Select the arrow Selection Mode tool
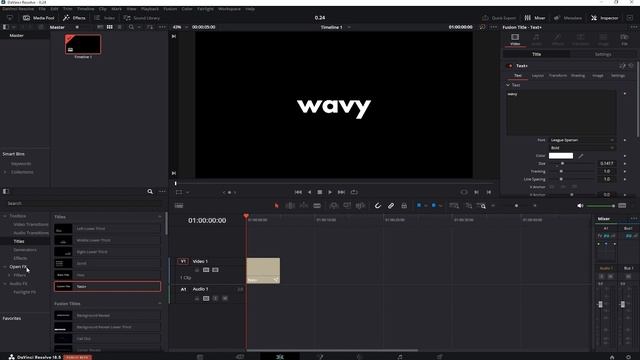 pyautogui.click(x=277, y=206)
